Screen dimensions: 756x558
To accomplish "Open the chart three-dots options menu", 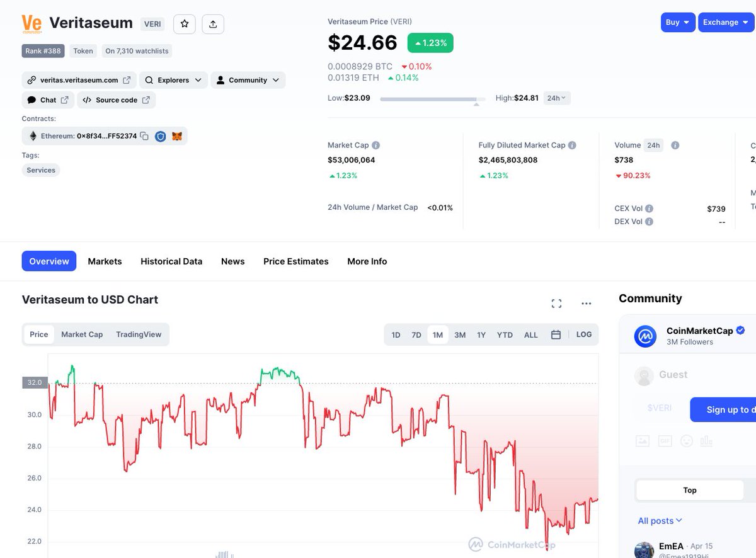I will (x=587, y=304).
